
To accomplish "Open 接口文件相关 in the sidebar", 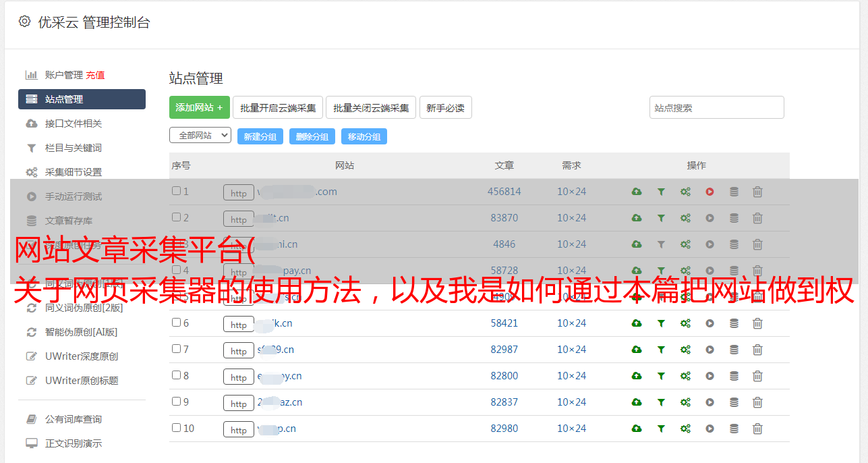I will tap(74, 124).
